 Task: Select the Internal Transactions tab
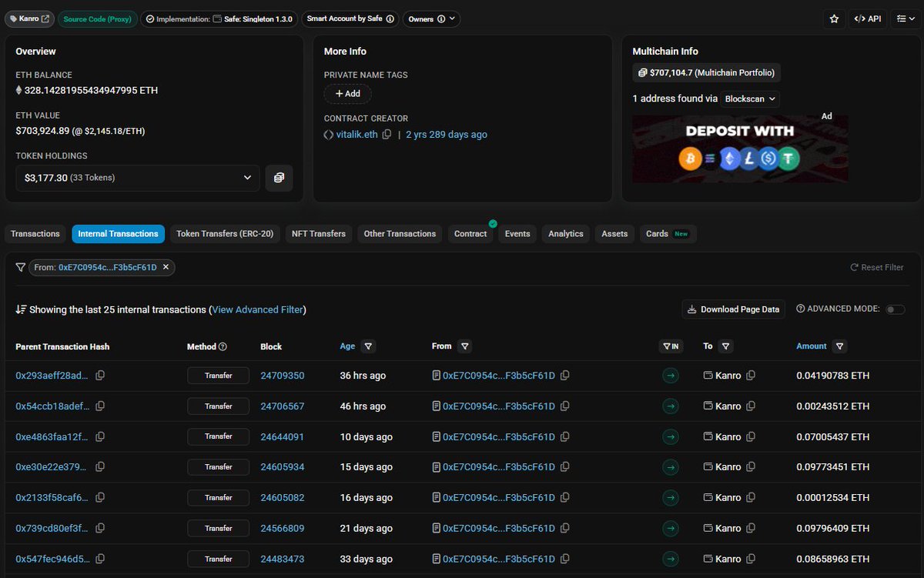(x=118, y=234)
